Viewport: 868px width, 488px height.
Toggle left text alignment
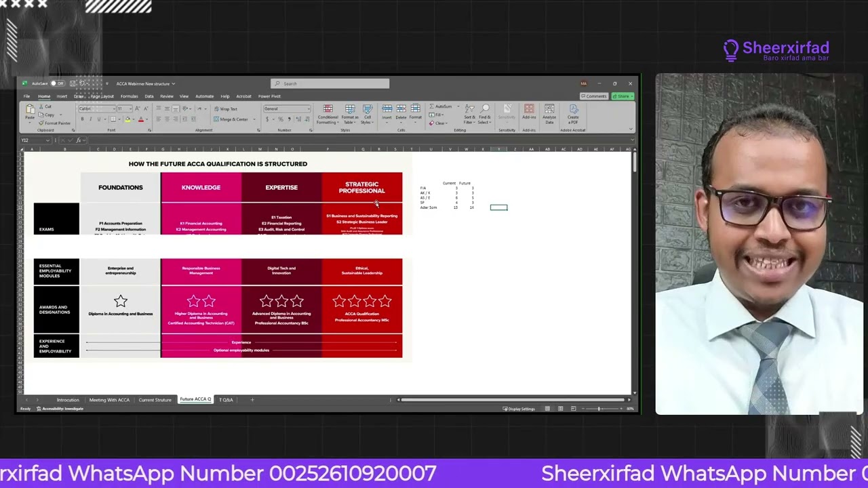[x=159, y=120]
